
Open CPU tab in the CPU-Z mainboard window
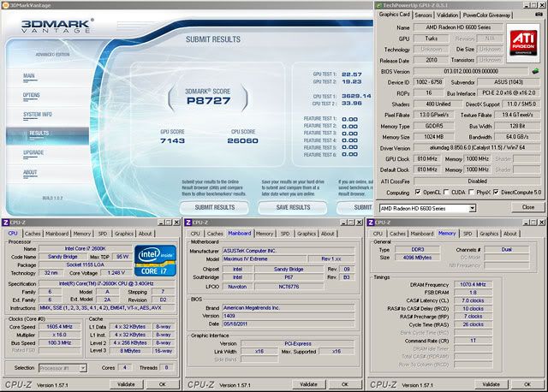195,234
